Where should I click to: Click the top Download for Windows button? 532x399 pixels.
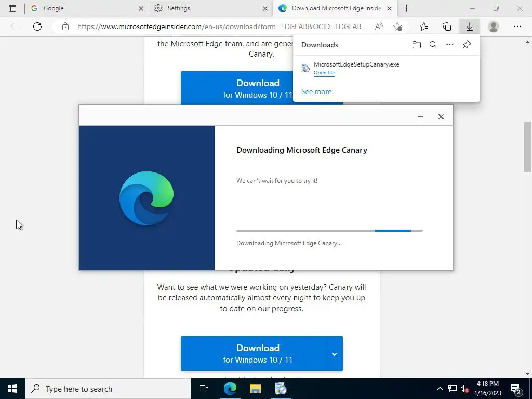click(236, 88)
